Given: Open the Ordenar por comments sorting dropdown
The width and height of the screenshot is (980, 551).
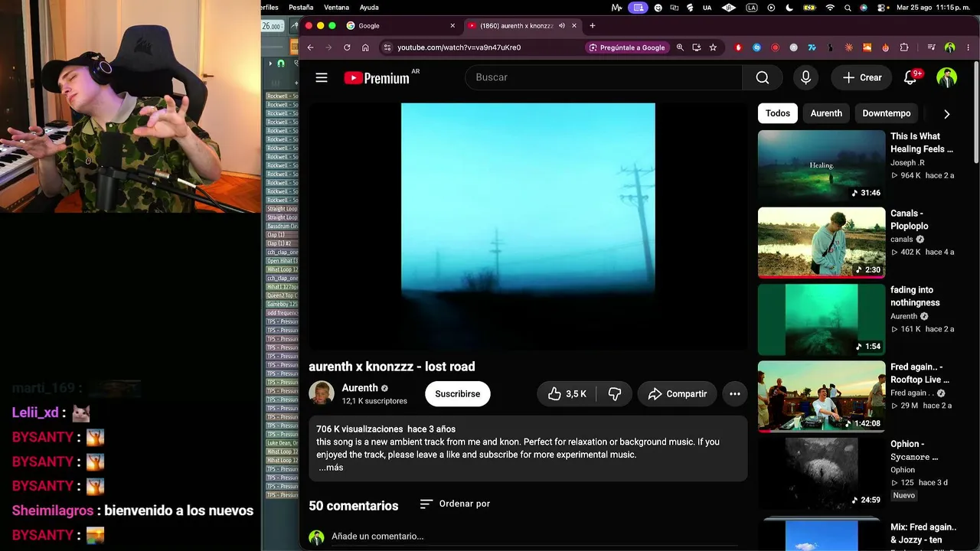Looking at the screenshot, I should 455,504.
